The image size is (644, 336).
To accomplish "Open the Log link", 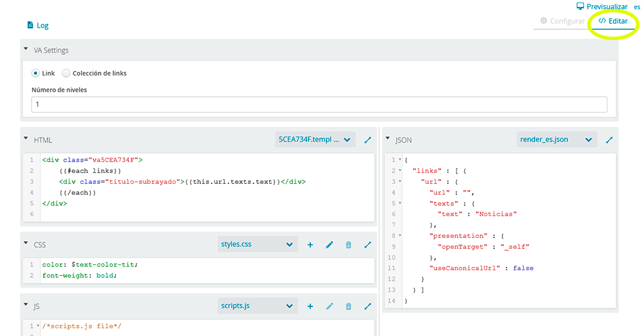I will pos(38,25).
